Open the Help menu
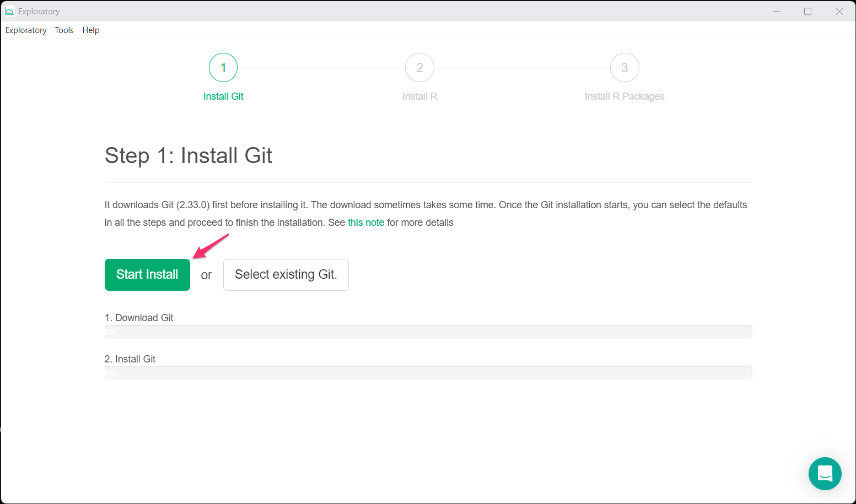This screenshot has width=856, height=504. click(x=91, y=30)
